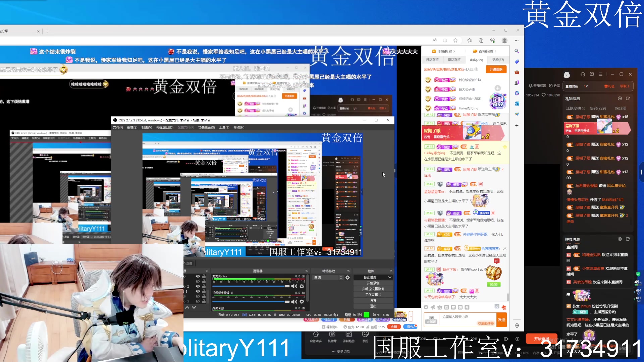Click browser sidebar plus add icon

pyautogui.click(x=517, y=125)
